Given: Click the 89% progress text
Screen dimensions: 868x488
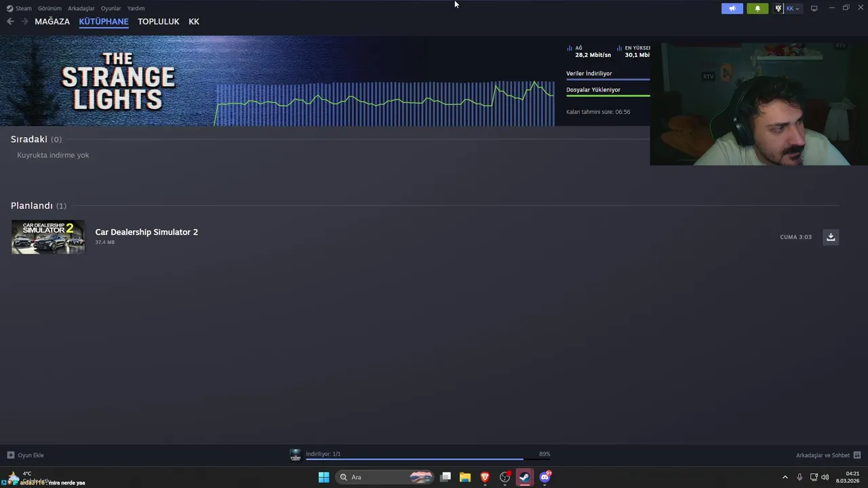Looking at the screenshot, I should 545,454.
